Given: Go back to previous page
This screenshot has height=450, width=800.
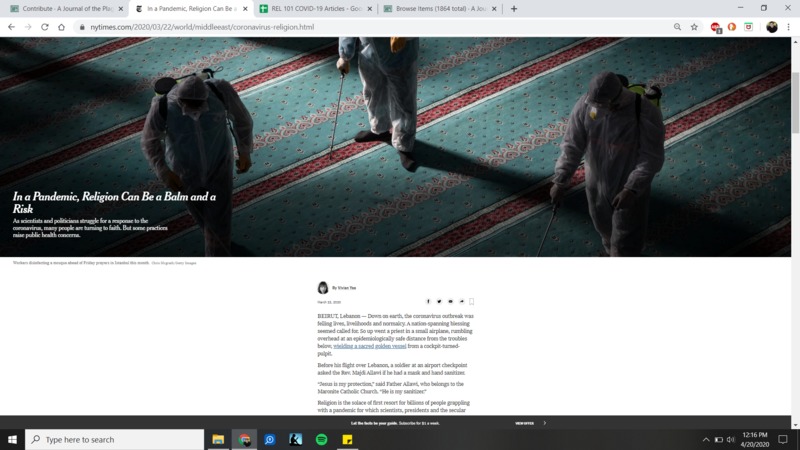Looking at the screenshot, I should point(11,27).
